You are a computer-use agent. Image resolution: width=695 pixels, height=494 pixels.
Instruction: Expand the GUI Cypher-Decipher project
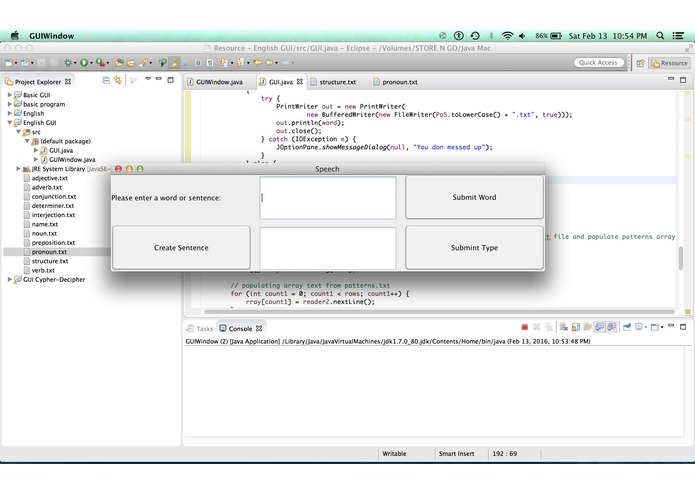coord(9,279)
